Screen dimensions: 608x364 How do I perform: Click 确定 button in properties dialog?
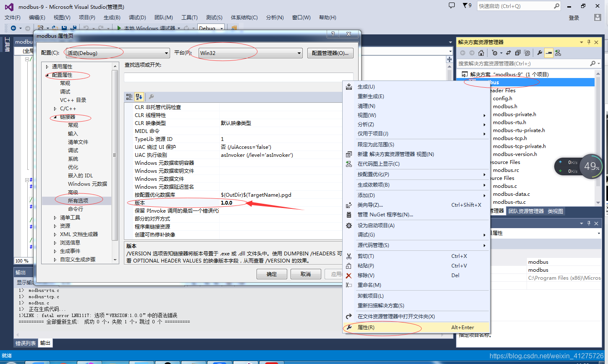(272, 274)
